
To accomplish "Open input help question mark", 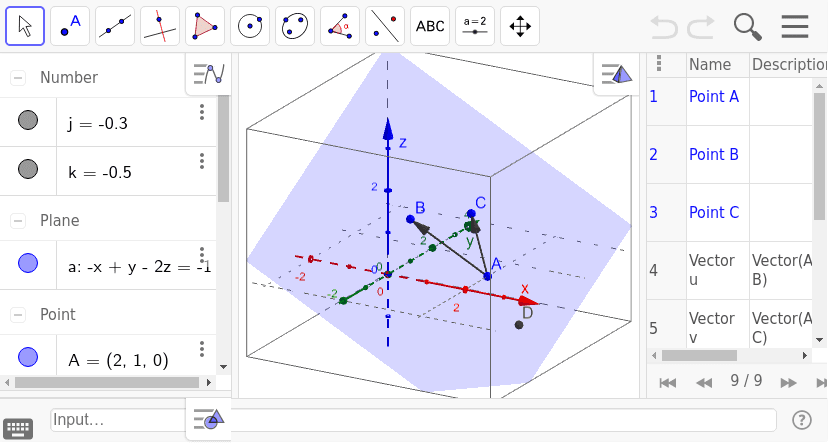I will click(802, 420).
